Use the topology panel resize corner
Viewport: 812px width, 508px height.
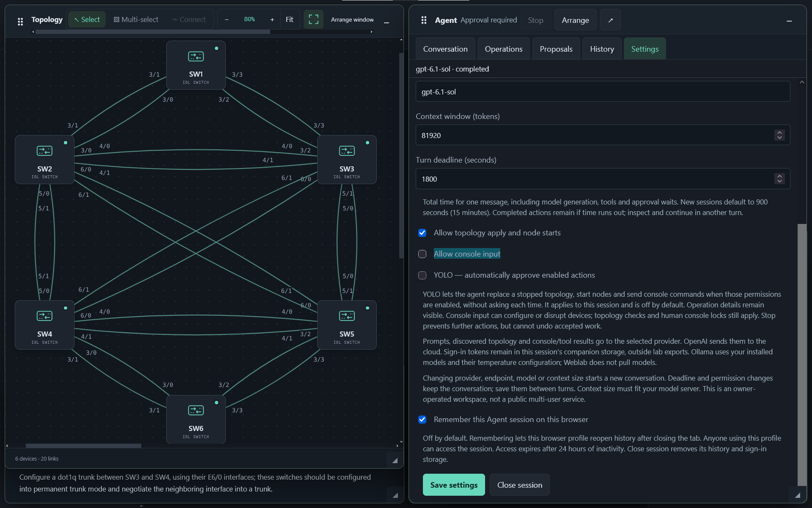click(x=395, y=461)
